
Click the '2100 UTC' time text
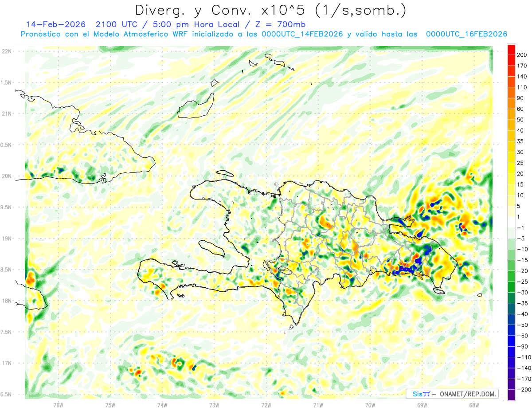[117, 24]
